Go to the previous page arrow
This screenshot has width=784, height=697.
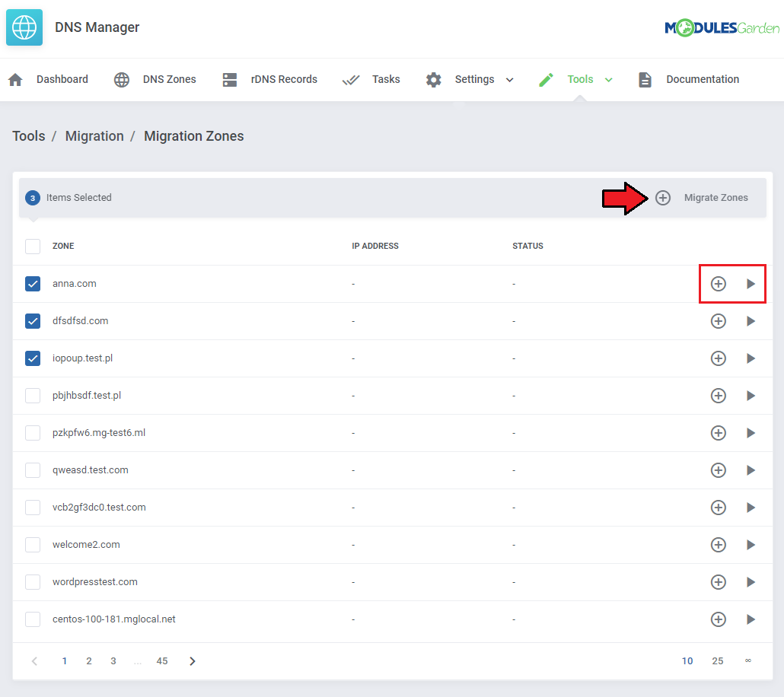34,661
